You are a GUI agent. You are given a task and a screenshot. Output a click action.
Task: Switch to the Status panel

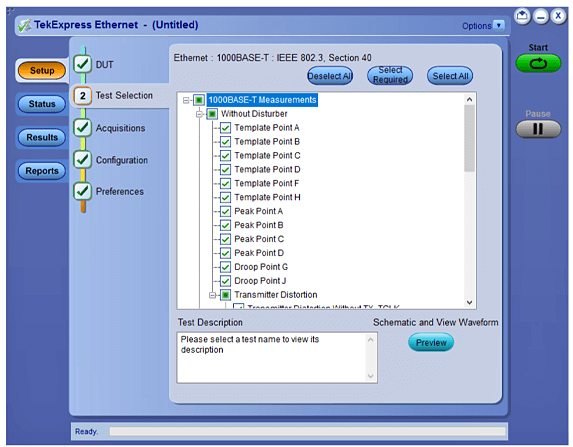tap(42, 104)
